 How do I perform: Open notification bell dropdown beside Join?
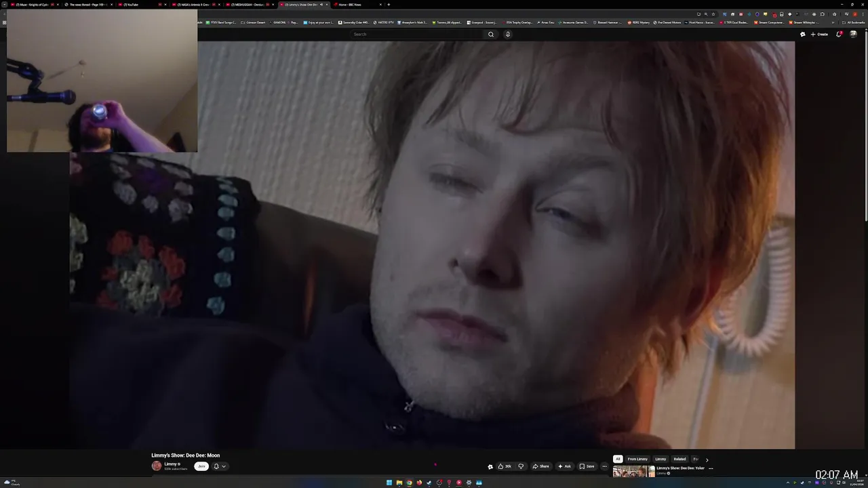pos(220,466)
